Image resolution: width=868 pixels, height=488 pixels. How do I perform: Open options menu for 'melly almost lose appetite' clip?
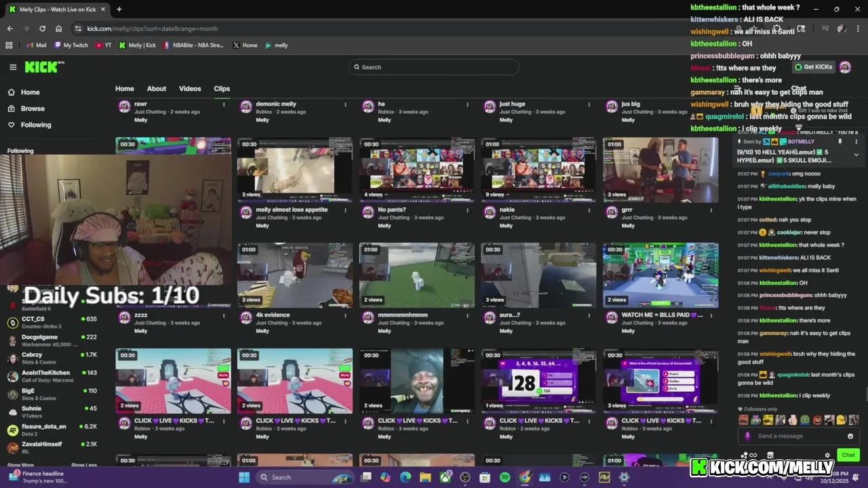tap(345, 210)
